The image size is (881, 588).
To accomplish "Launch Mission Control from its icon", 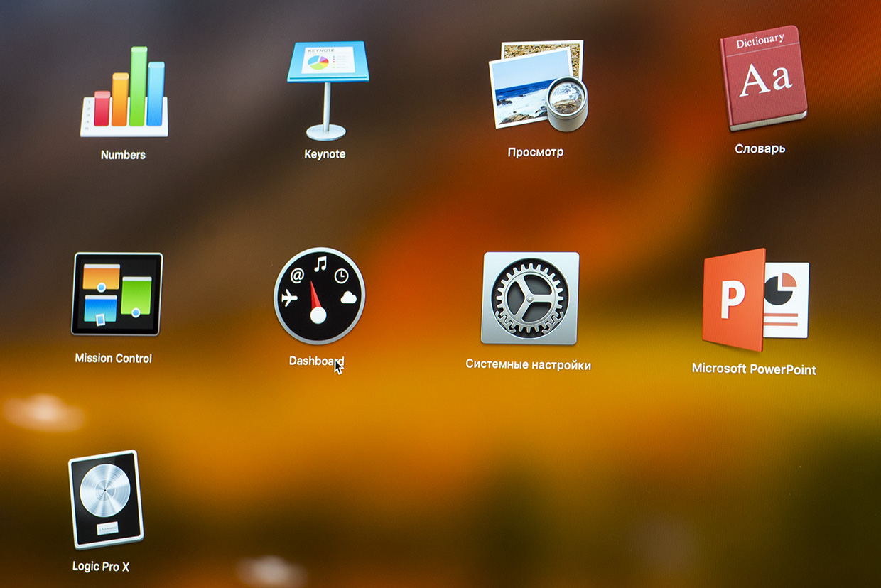I will [117, 294].
